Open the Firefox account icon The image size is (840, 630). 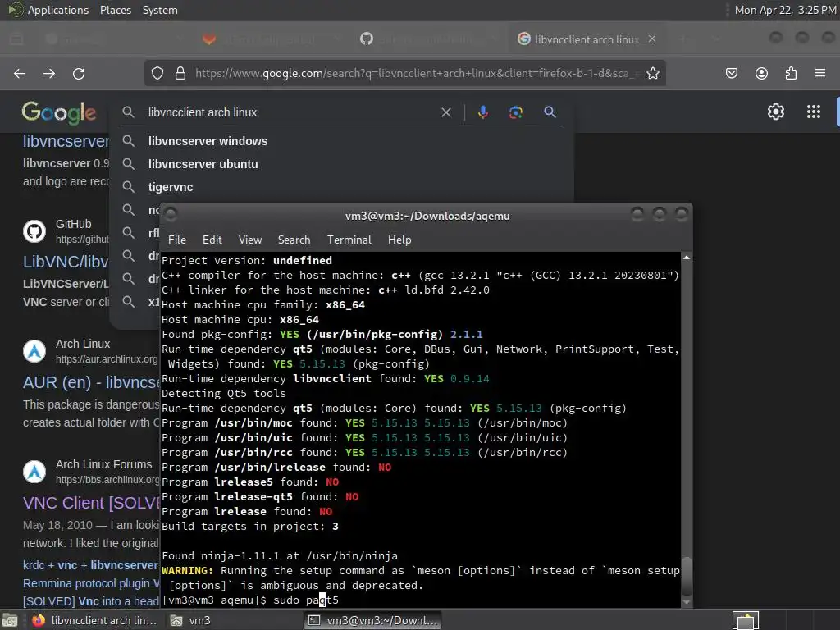click(x=761, y=73)
